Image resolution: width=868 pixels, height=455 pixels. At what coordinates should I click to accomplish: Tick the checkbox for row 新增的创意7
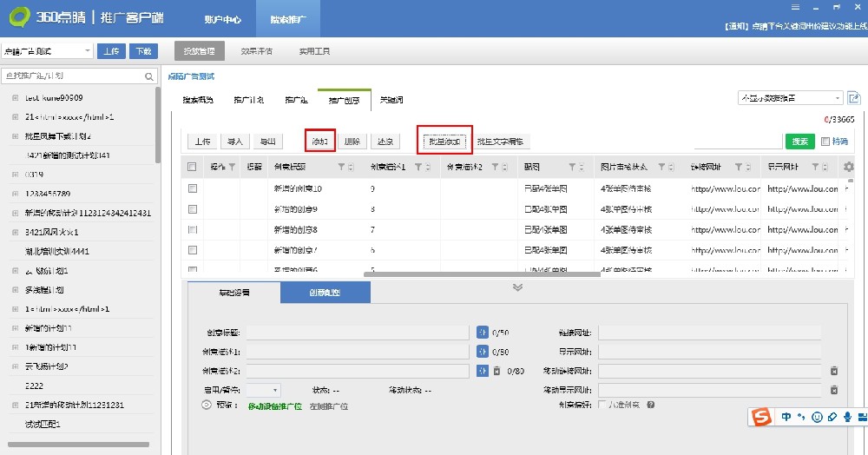point(193,250)
